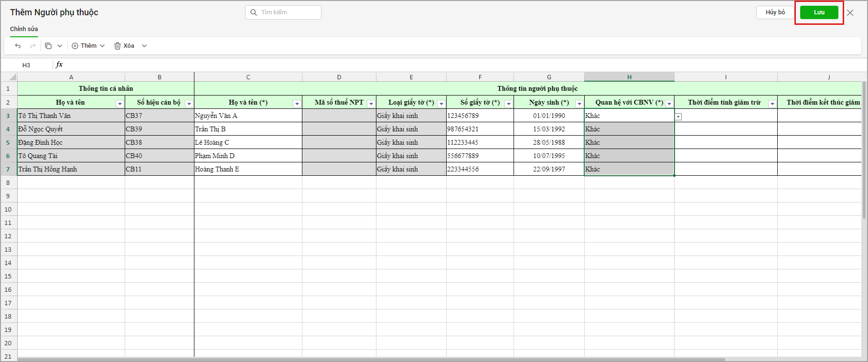Open the Thêm dropdown chevron
This screenshot has width=868, height=362.
(102, 46)
